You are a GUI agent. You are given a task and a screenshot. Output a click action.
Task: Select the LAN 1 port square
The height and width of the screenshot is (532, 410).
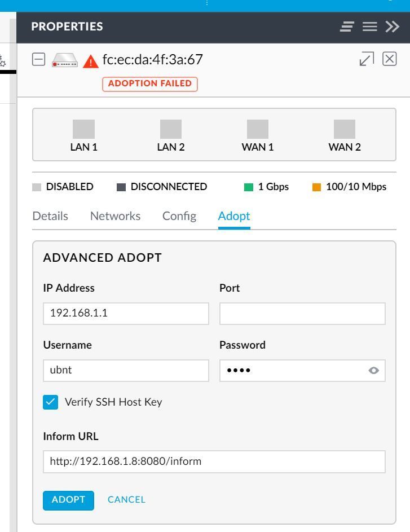point(84,129)
